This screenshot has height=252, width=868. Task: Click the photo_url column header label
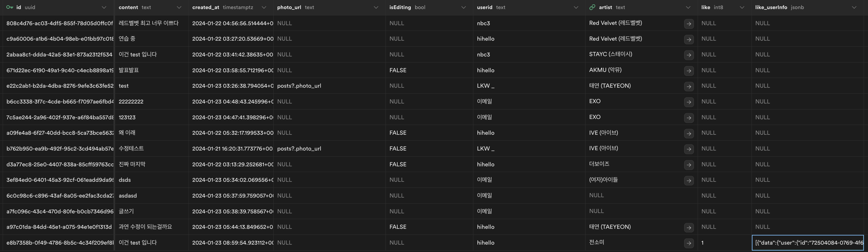[289, 7]
